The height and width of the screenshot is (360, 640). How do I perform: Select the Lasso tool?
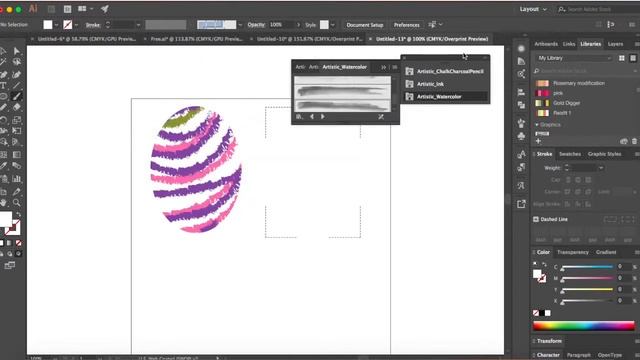point(16,62)
